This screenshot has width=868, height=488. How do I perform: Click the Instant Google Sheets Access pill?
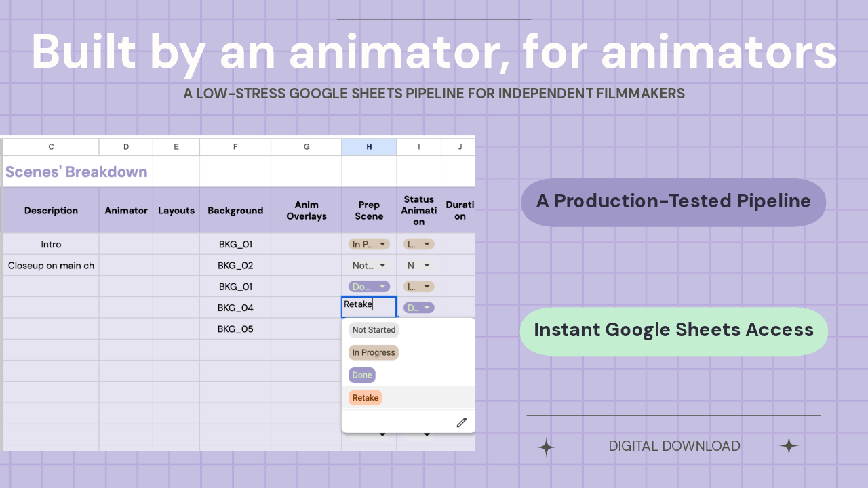(674, 331)
